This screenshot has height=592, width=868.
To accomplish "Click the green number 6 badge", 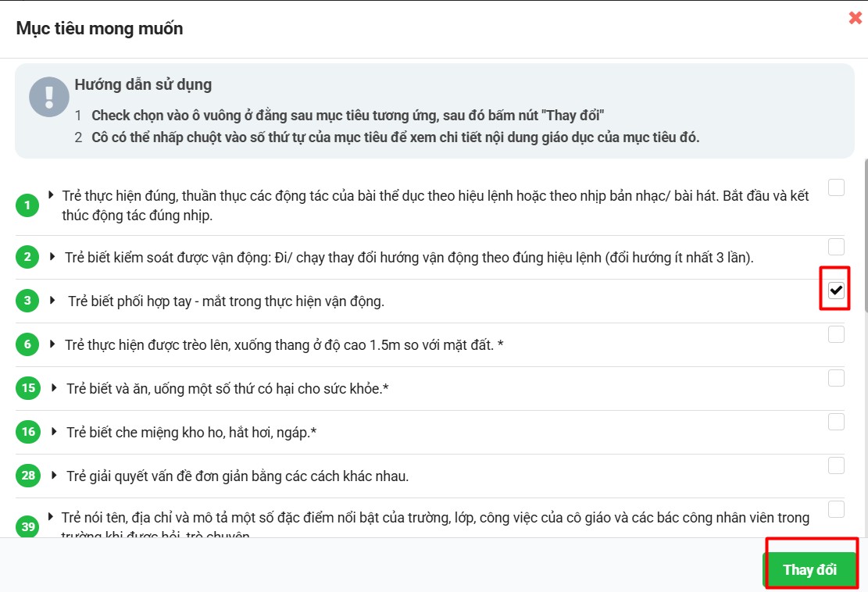I will pos(27,344).
